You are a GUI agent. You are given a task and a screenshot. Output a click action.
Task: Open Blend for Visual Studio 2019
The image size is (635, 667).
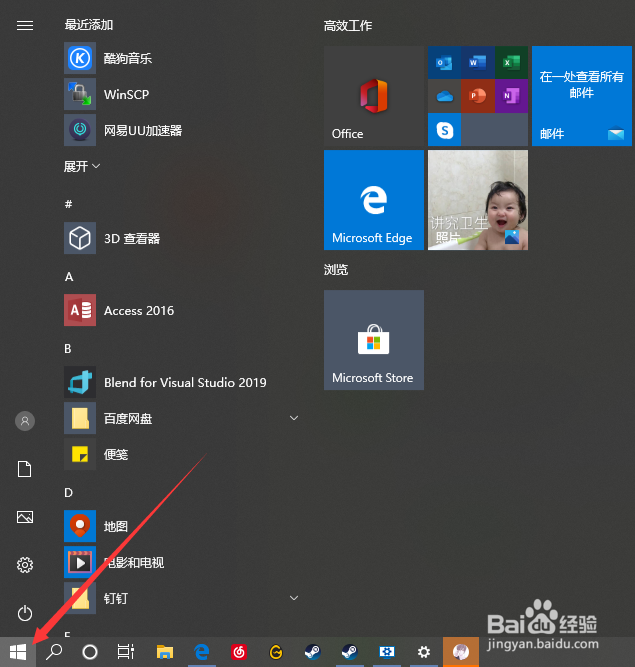181,382
